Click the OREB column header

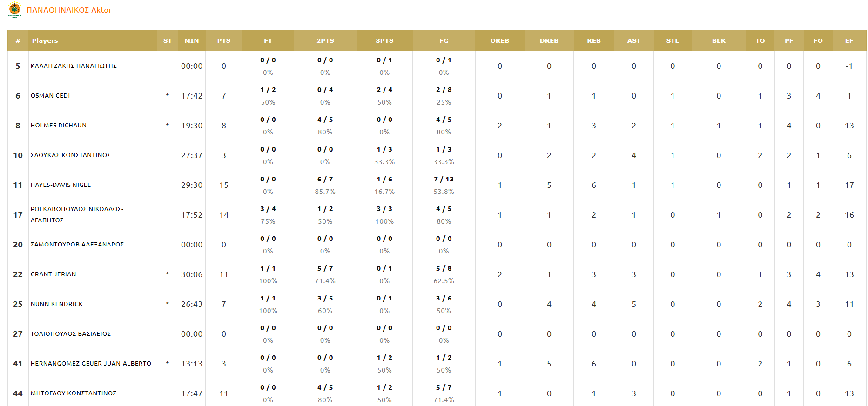click(x=499, y=41)
